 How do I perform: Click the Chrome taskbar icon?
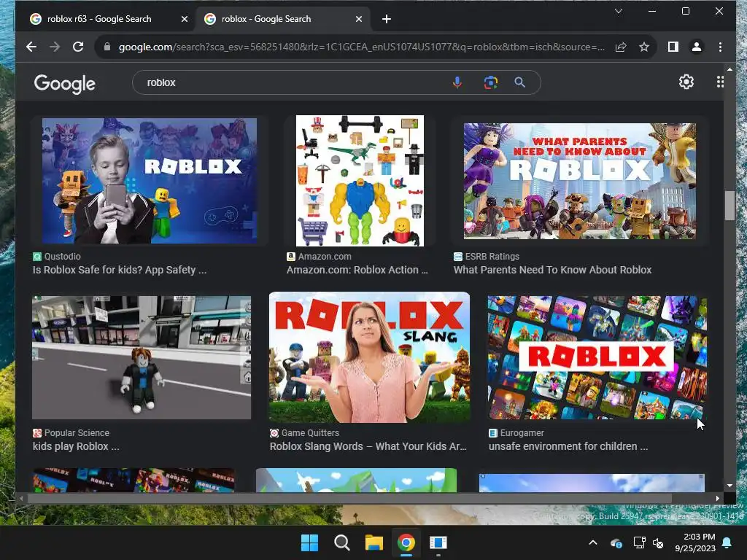406,542
